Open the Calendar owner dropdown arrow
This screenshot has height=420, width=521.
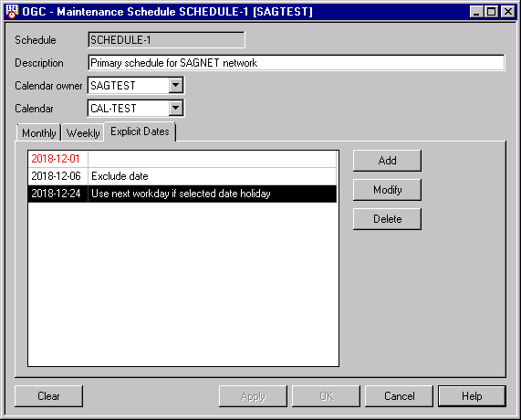176,86
